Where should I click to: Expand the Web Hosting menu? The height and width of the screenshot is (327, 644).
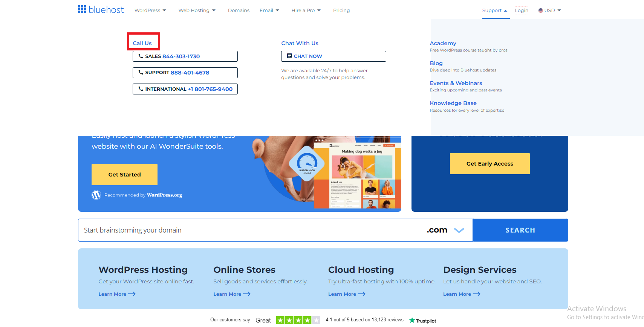(197, 11)
